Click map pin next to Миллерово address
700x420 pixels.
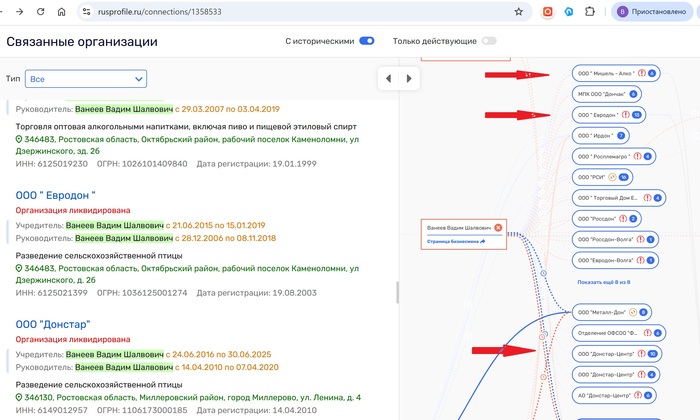pos(19,397)
